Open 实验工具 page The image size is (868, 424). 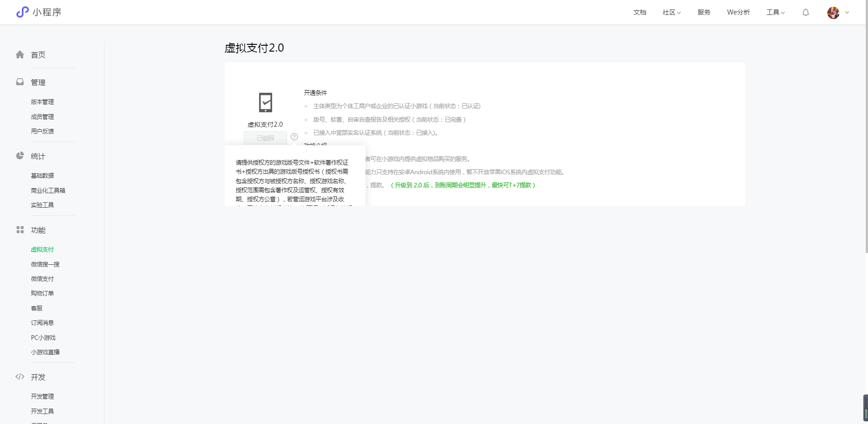(42, 205)
